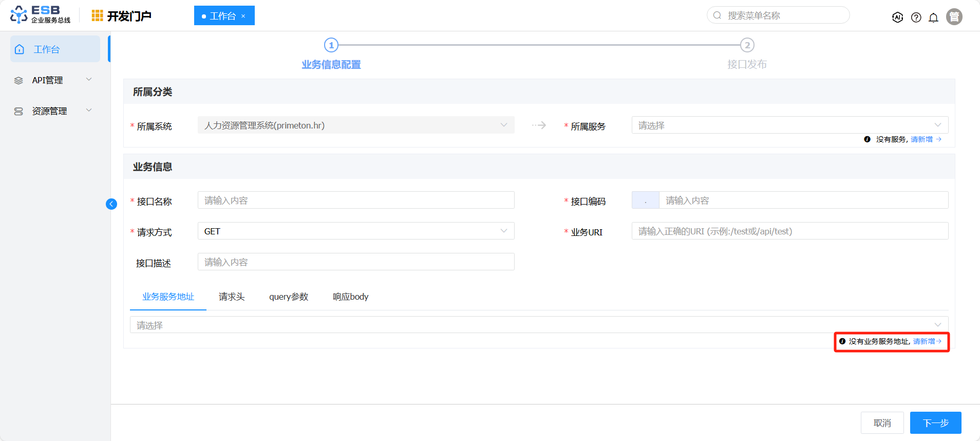Collapse sidebar with the blue arrow button

point(111,204)
